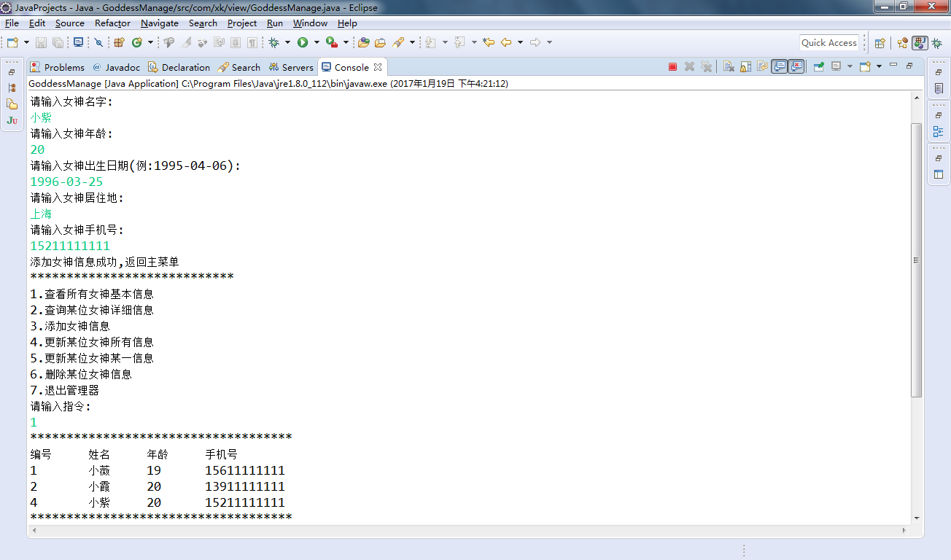Launch the Run button in the main toolbar
The width and height of the screenshot is (951, 560).
pyautogui.click(x=303, y=42)
